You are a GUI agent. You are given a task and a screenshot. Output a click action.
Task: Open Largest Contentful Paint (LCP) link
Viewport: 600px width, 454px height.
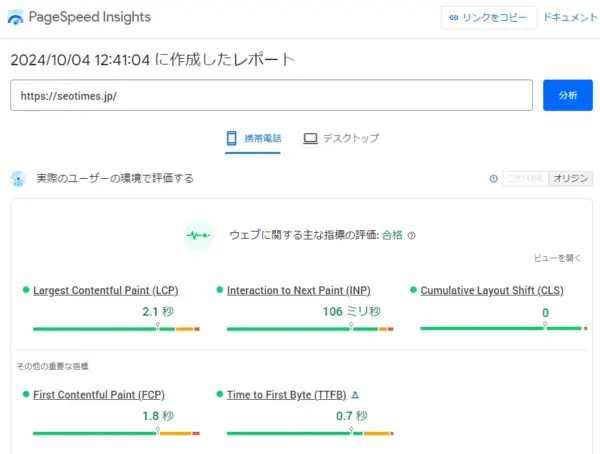click(106, 291)
